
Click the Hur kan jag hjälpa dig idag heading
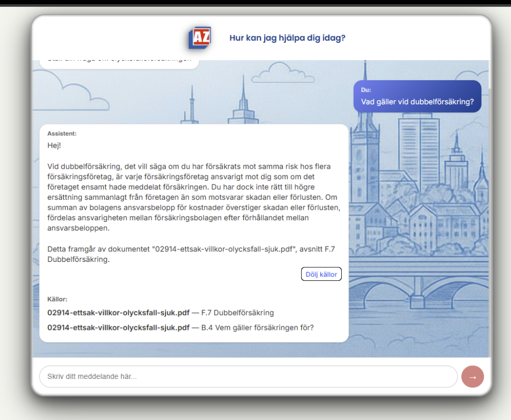(287, 38)
